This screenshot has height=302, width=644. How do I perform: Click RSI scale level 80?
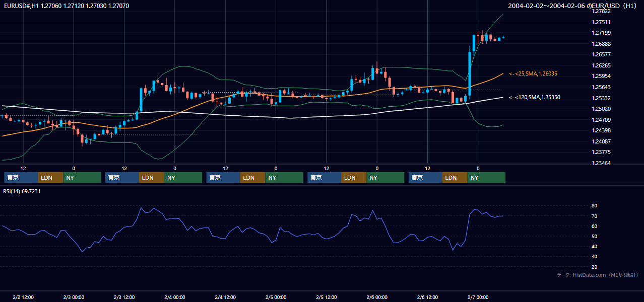[595, 206]
